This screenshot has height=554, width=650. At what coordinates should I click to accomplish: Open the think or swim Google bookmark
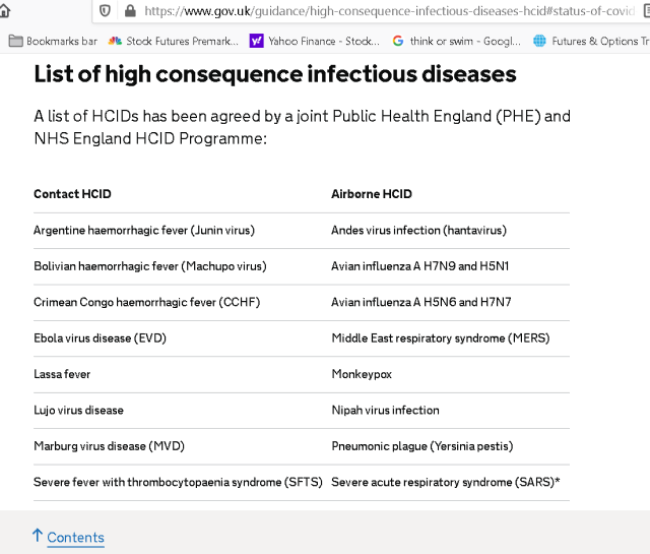click(456, 41)
